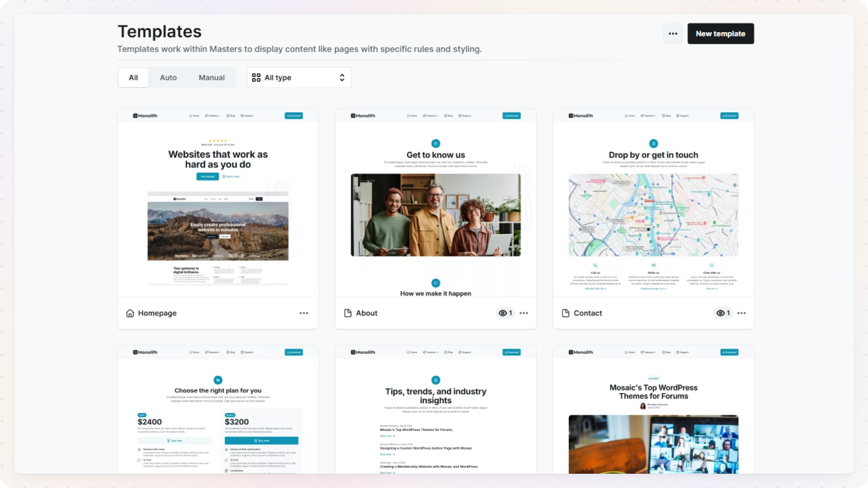Open the Homepage template thumbnail

[x=218, y=203]
